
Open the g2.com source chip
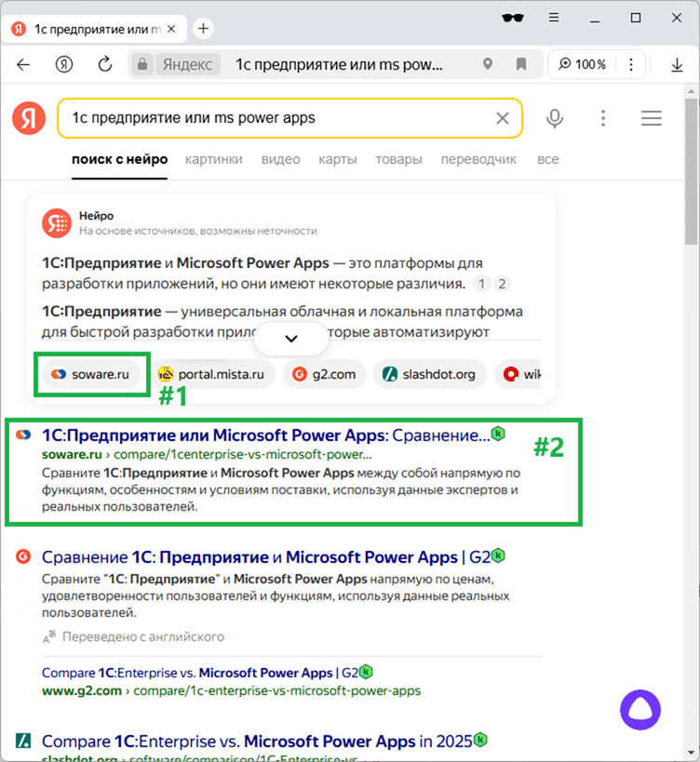point(324,374)
